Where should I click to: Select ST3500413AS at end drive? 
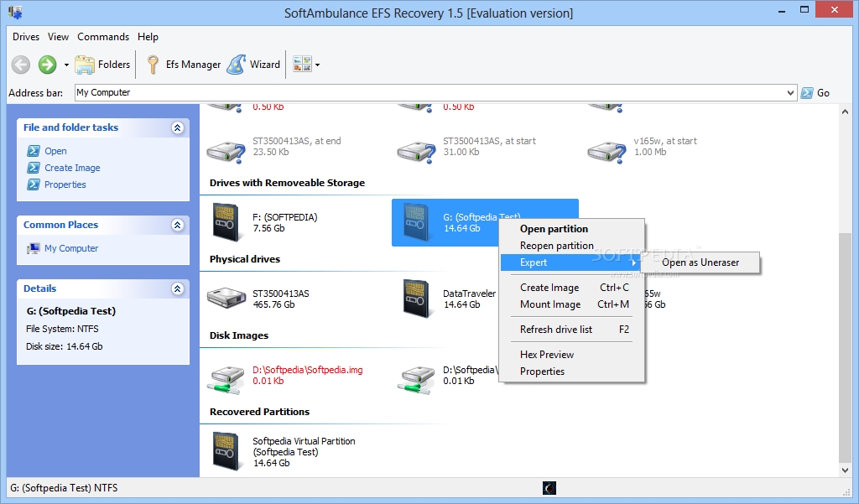[274, 149]
